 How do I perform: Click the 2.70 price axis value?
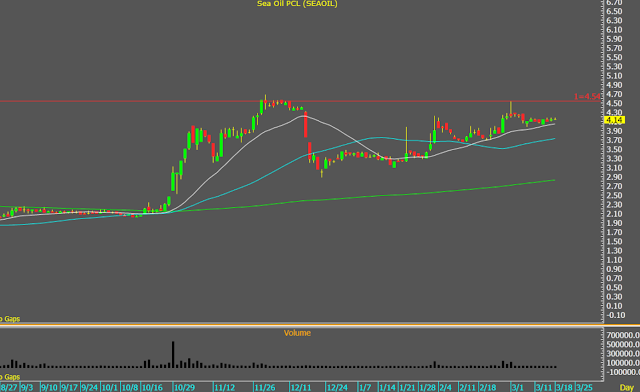[x=614, y=186]
